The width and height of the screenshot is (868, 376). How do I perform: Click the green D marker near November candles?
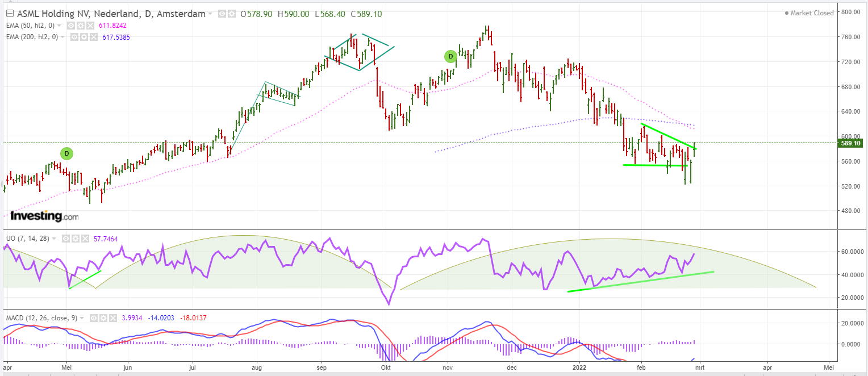pos(450,56)
